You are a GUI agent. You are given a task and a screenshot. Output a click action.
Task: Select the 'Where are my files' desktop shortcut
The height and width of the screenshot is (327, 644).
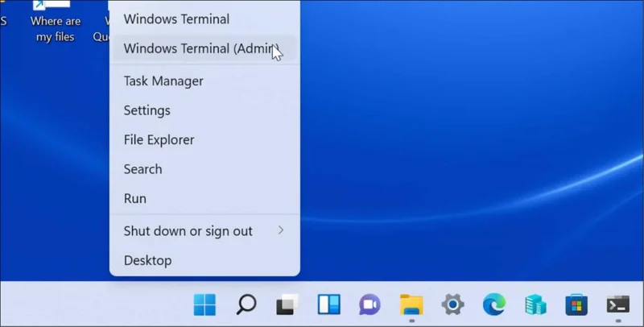pos(56,23)
